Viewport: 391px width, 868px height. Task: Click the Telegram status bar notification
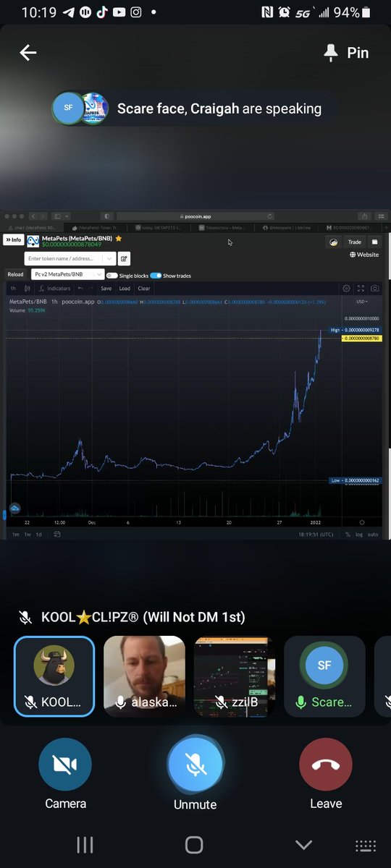pos(68,12)
